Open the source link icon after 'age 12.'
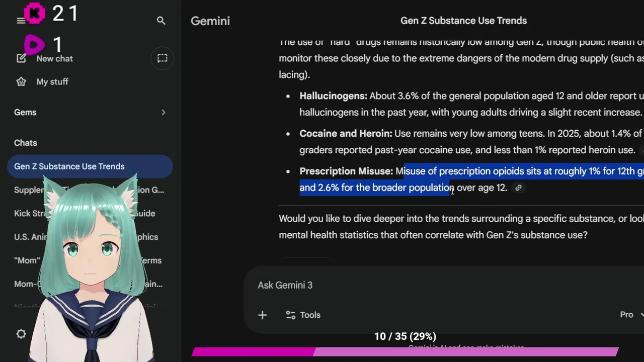 tap(518, 188)
